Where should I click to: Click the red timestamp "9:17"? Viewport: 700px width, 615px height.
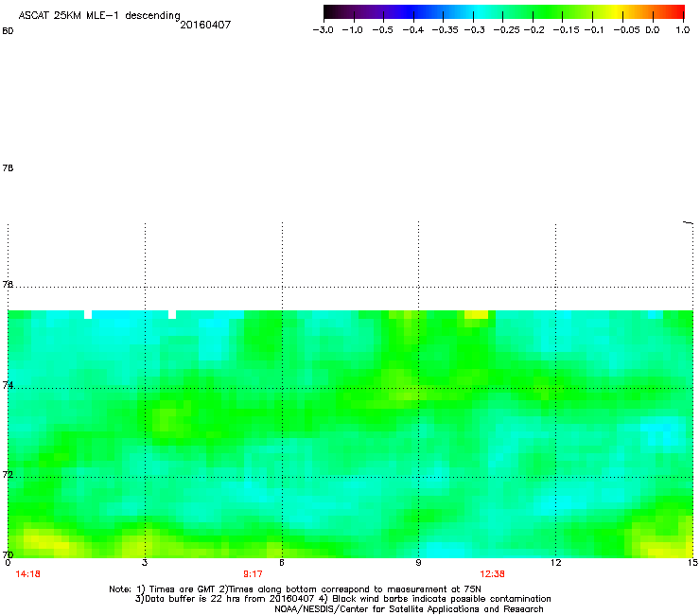(253, 574)
